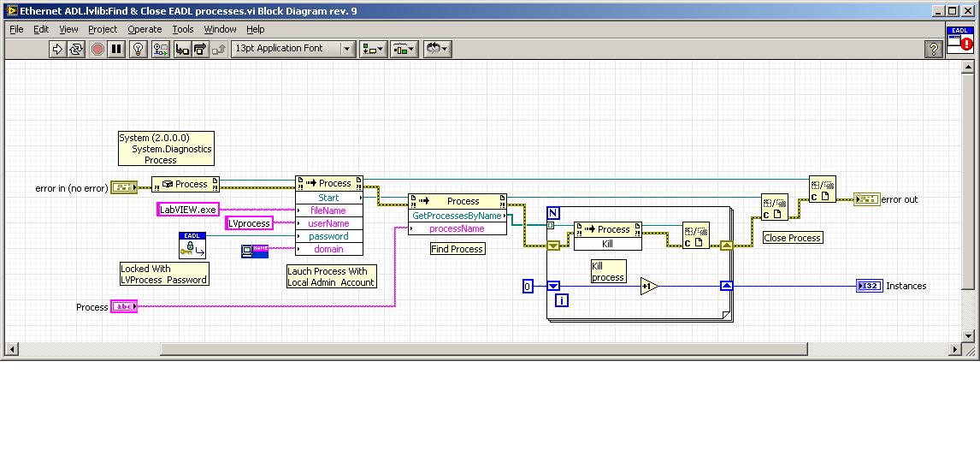The image size is (980, 462).
Task: Expand the Align Objects dropdown
Action: [373, 50]
